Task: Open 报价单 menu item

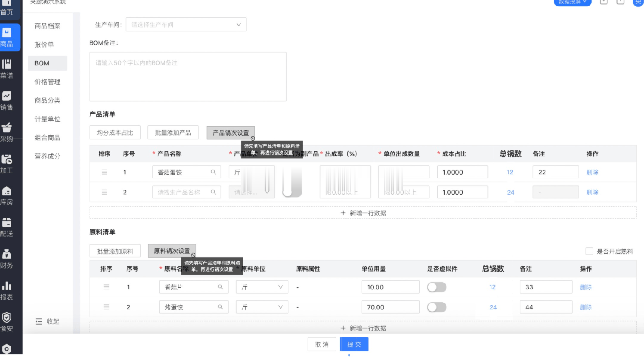Action: click(x=44, y=45)
